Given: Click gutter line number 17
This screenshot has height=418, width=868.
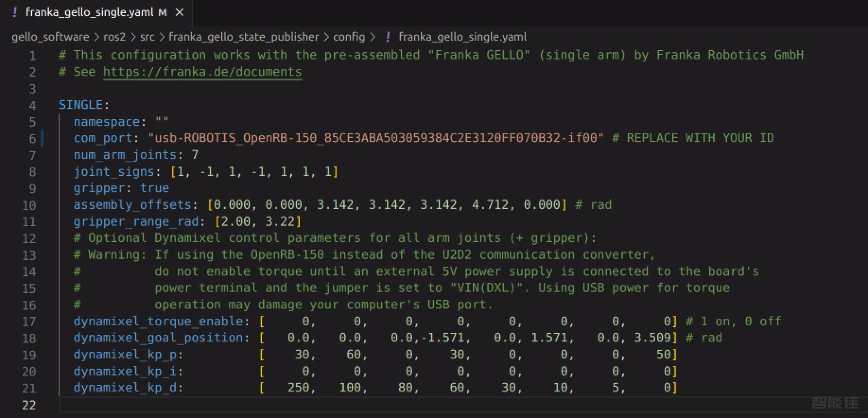Looking at the screenshot, I should coord(29,322).
